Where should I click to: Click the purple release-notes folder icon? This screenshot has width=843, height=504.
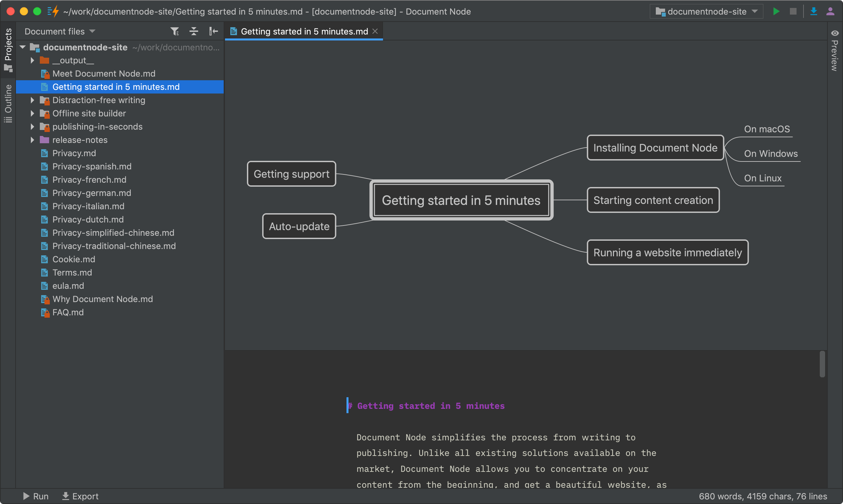(44, 140)
